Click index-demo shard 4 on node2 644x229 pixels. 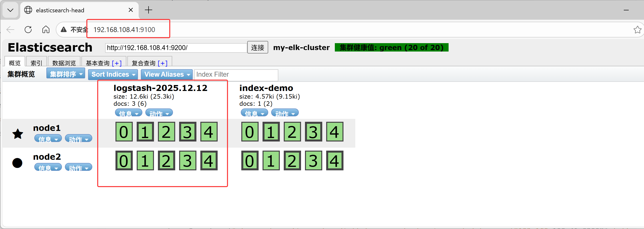(335, 160)
